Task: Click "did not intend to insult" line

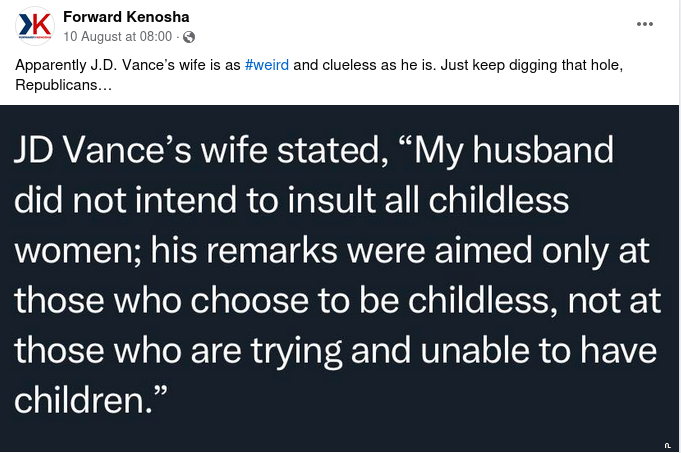Action: point(200,201)
